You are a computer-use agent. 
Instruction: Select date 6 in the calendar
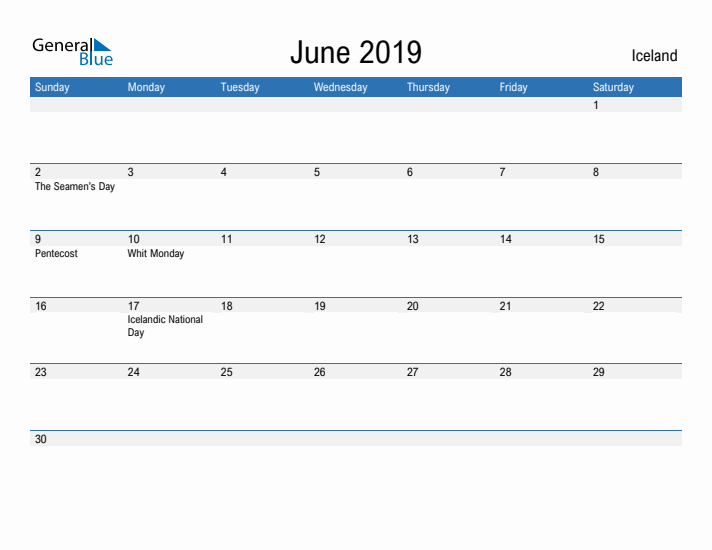[410, 172]
